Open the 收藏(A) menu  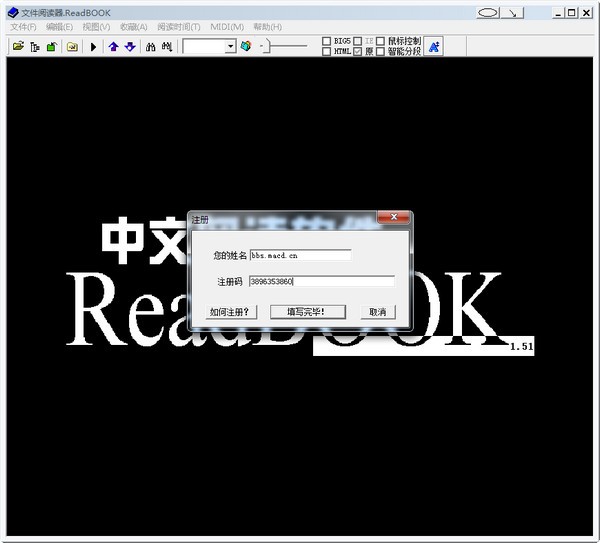134,27
